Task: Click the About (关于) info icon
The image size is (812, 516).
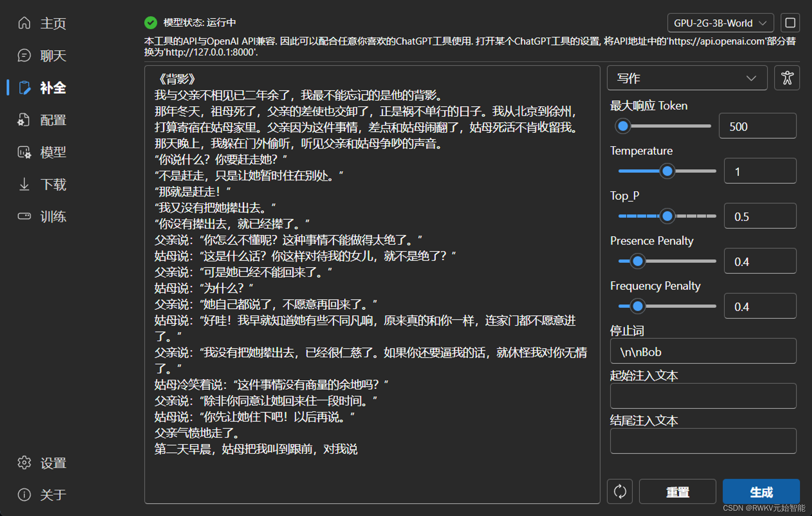Action: tap(24, 494)
